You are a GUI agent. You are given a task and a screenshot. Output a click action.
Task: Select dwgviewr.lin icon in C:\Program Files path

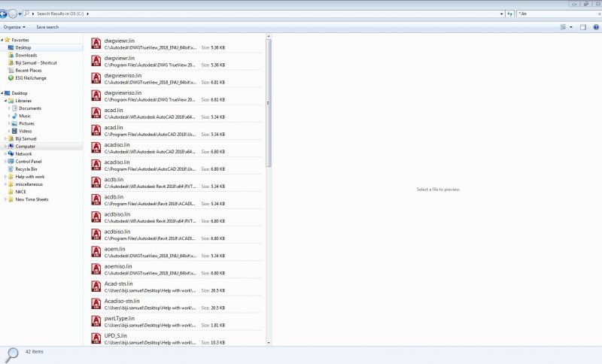[96, 61]
